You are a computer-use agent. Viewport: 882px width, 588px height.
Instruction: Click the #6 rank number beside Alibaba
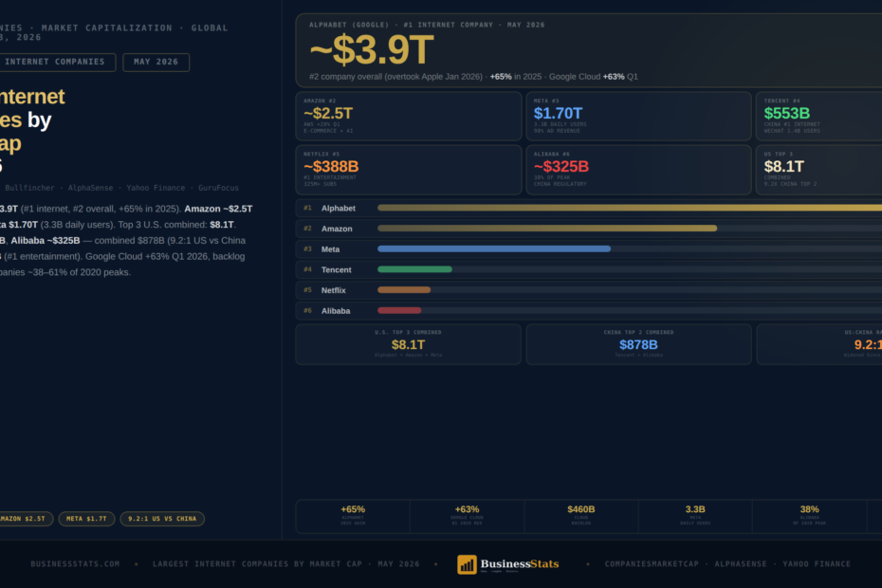[x=307, y=311]
